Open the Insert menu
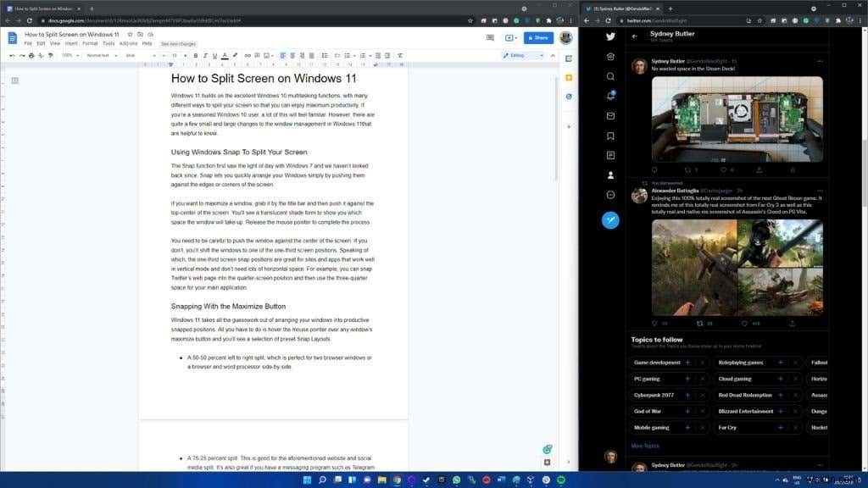 click(70, 43)
